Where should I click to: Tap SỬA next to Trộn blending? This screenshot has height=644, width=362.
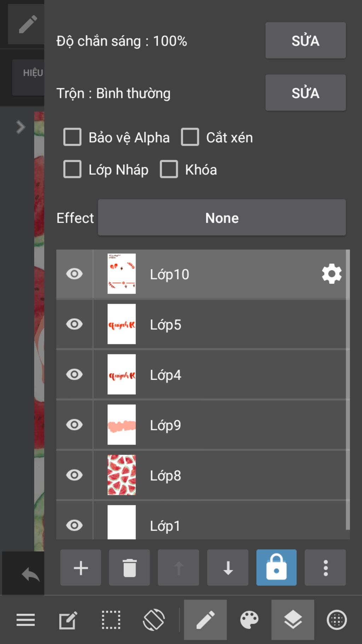(x=305, y=93)
